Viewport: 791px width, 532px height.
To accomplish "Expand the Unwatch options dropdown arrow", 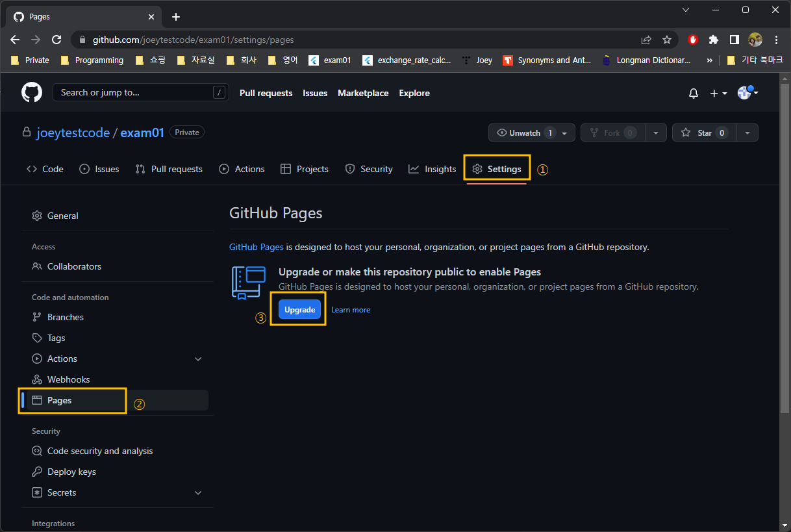I will coord(565,133).
